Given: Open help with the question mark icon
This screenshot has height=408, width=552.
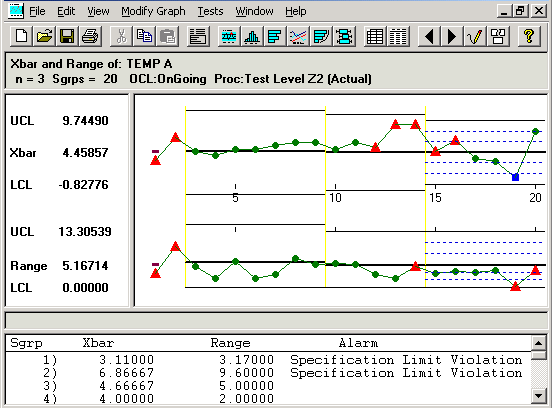Looking at the screenshot, I should coord(528,36).
